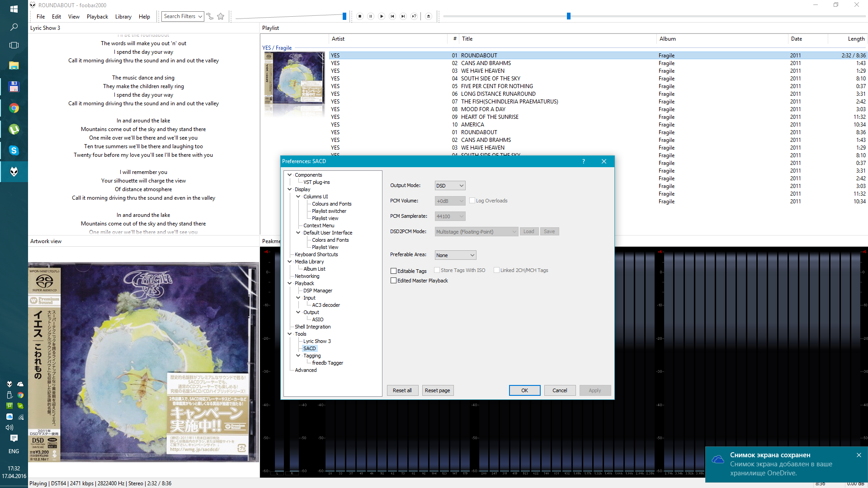Click the volume slider handle
Image resolution: width=868 pixels, height=488 pixels.
coord(344,16)
